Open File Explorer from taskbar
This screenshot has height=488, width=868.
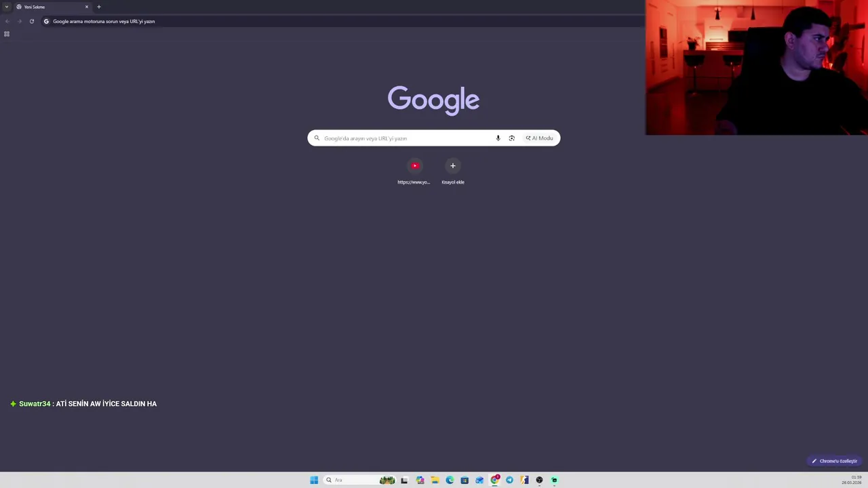(x=435, y=480)
